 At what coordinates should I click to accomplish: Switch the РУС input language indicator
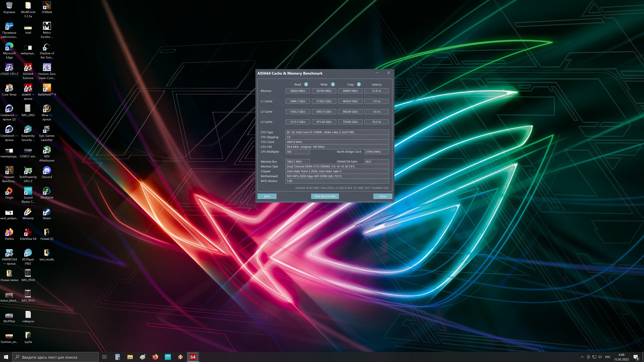608,357
